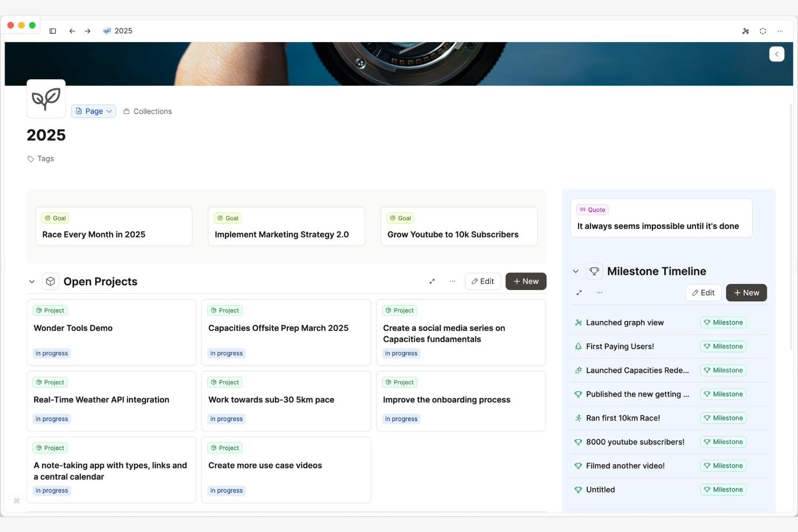
Task: Click the sync/refresh icon in the top toolbar
Action: (x=763, y=31)
